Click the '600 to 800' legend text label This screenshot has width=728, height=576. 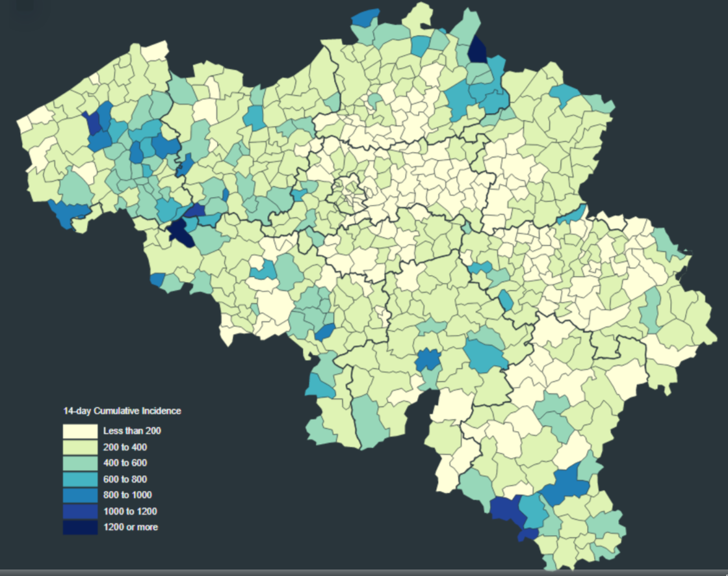[x=125, y=479]
